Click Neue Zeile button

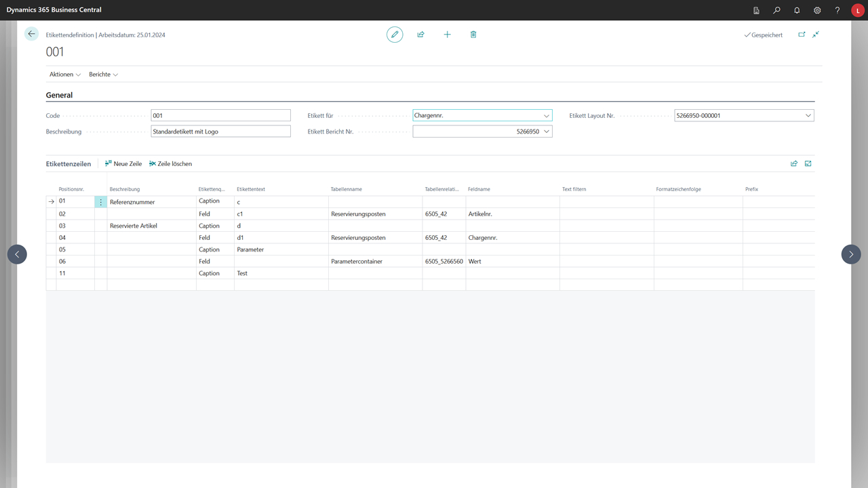click(x=123, y=164)
